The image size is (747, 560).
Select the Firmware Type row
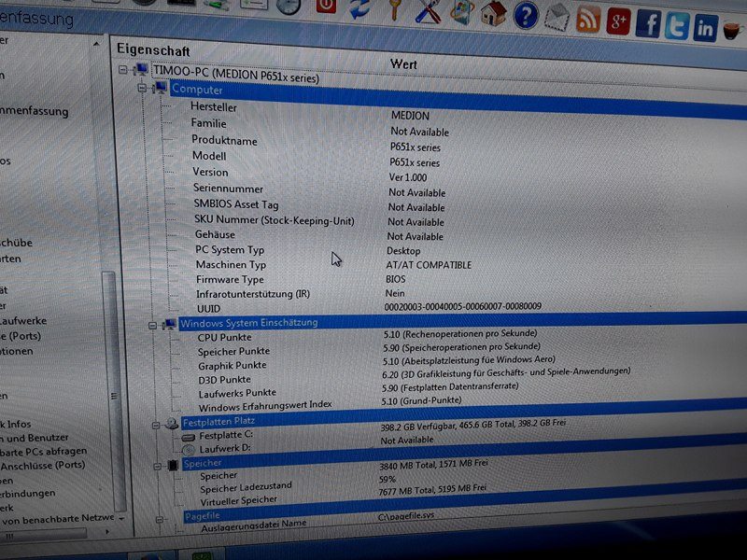(230, 279)
